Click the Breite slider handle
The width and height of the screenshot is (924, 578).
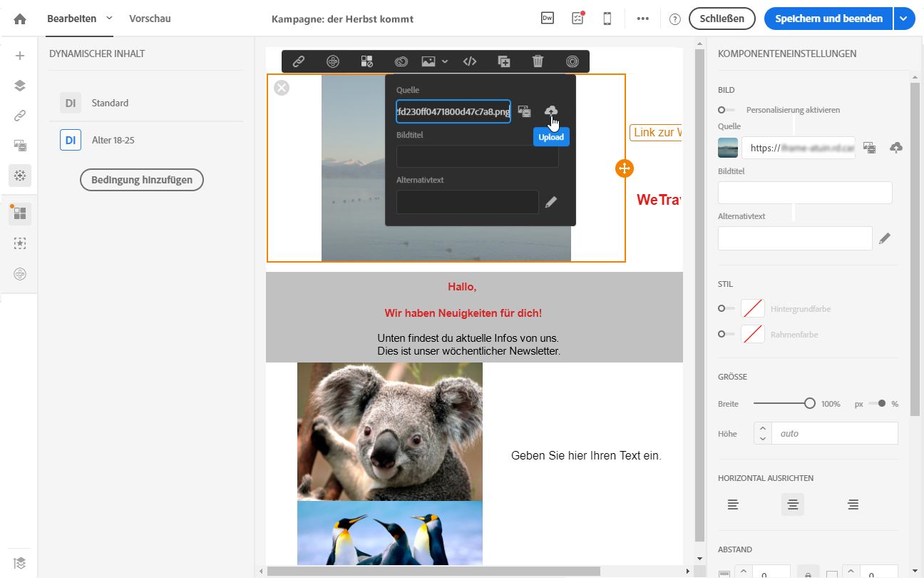(x=809, y=403)
